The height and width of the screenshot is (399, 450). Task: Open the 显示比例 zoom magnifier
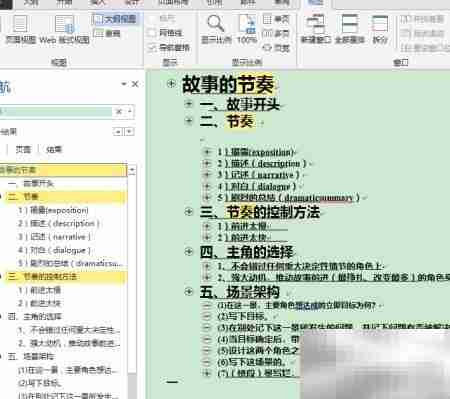(x=216, y=29)
